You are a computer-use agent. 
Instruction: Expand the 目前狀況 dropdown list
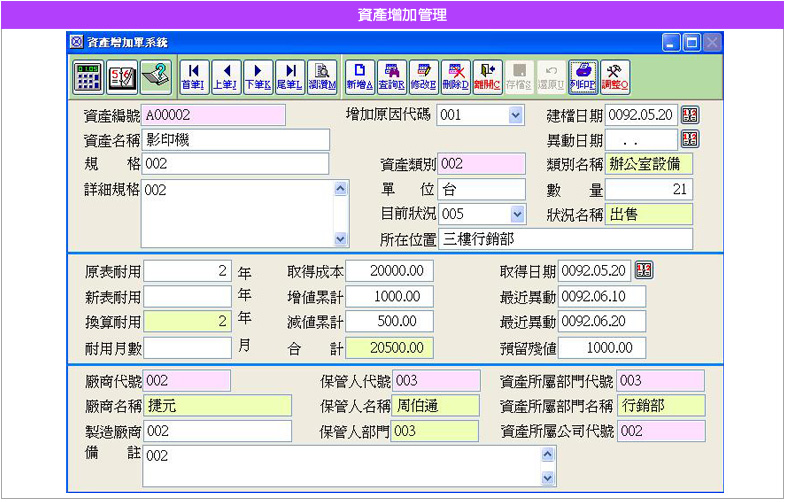click(517, 214)
